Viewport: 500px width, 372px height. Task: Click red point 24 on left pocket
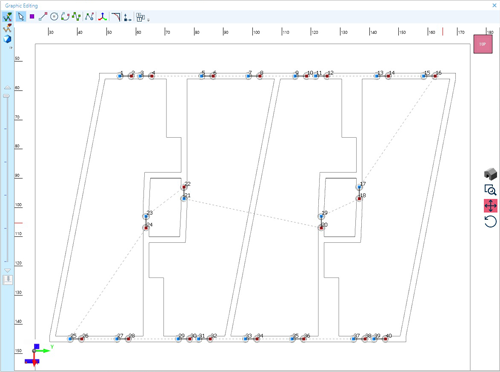coord(146,228)
